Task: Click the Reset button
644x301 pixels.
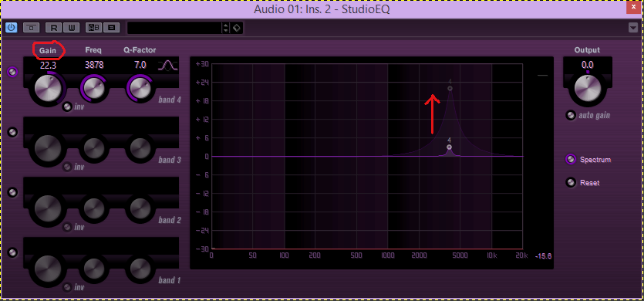Action: point(571,182)
